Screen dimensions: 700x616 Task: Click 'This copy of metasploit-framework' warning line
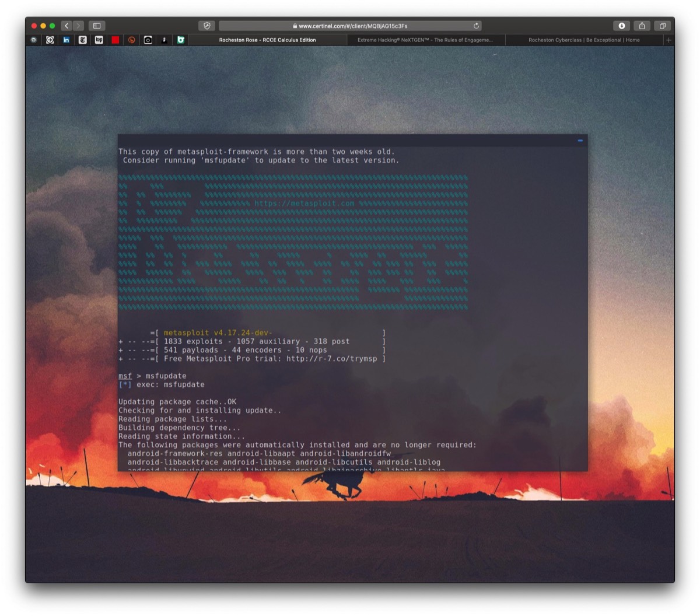click(x=257, y=152)
